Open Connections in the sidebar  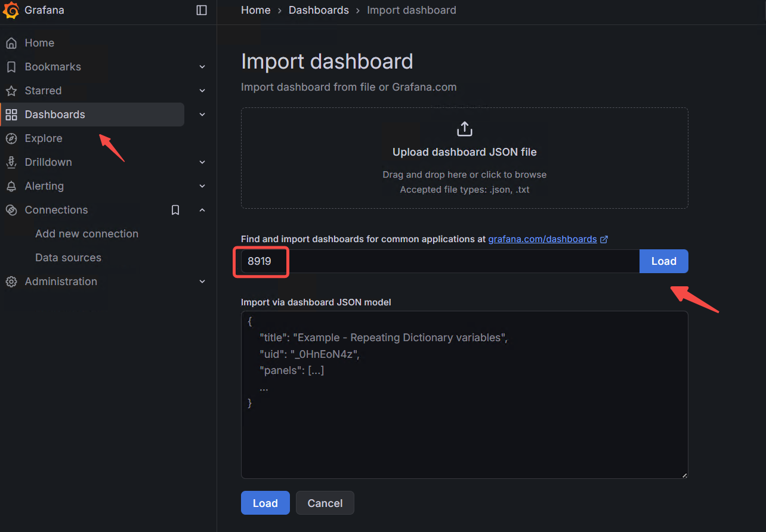click(x=56, y=210)
